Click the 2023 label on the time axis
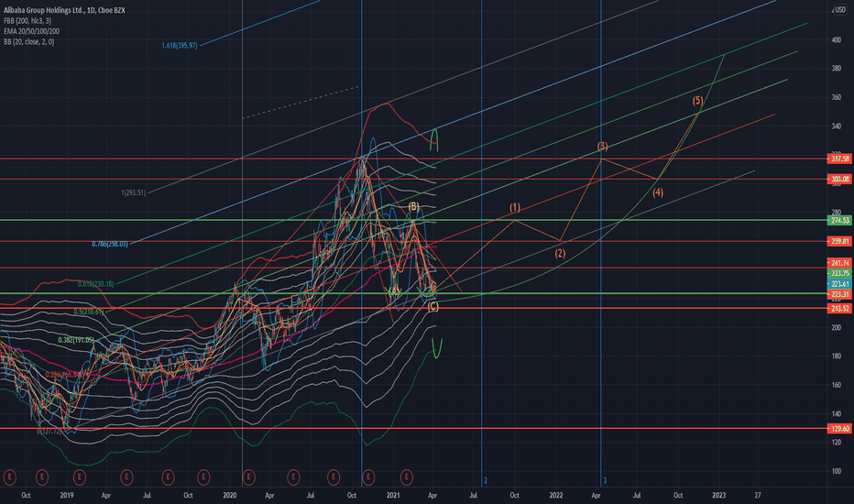The width and height of the screenshot is (854, 504). point(719,495)
